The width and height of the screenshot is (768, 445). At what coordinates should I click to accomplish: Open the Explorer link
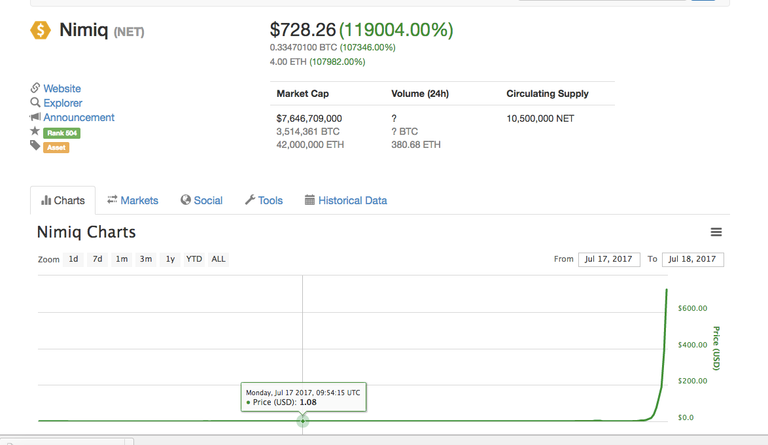[63, 103]
